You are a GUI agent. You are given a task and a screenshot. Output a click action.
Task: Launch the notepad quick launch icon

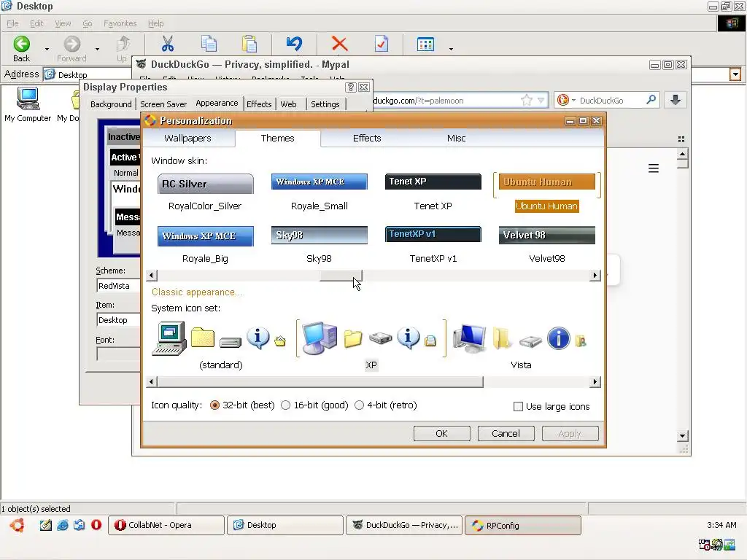[46, 525]
